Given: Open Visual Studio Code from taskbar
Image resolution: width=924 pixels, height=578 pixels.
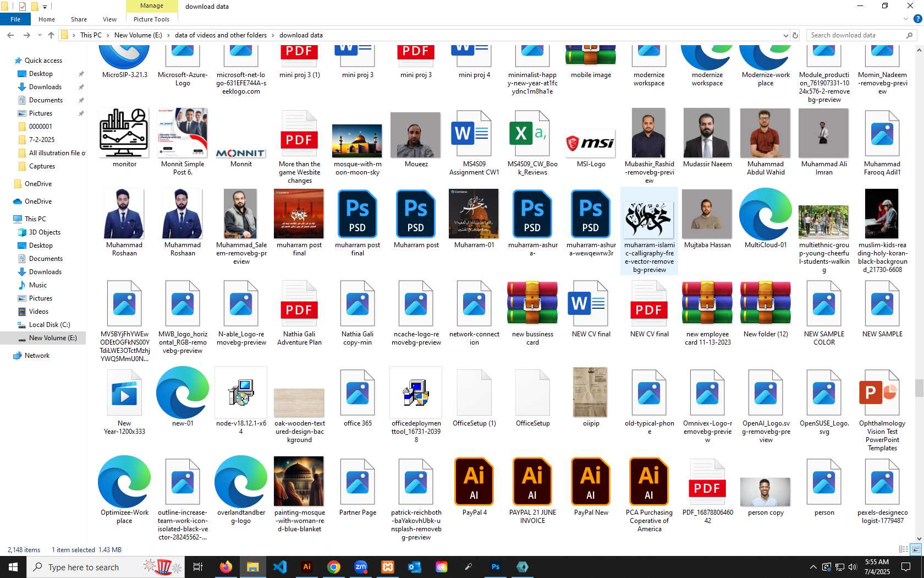Looking at the screenshot, I should pos(279,567).
